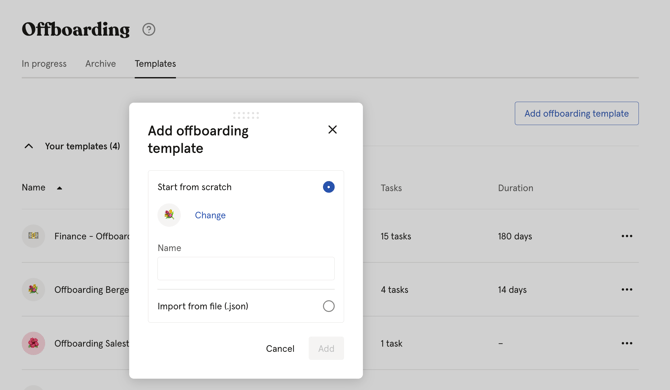Click the 180 days duration cell
This screenshot has width=670, height=390.
515,236
